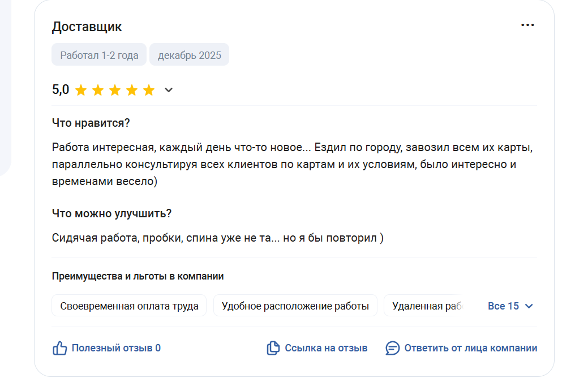
Task: Click the fifth rating star
Action: (149, 91)
